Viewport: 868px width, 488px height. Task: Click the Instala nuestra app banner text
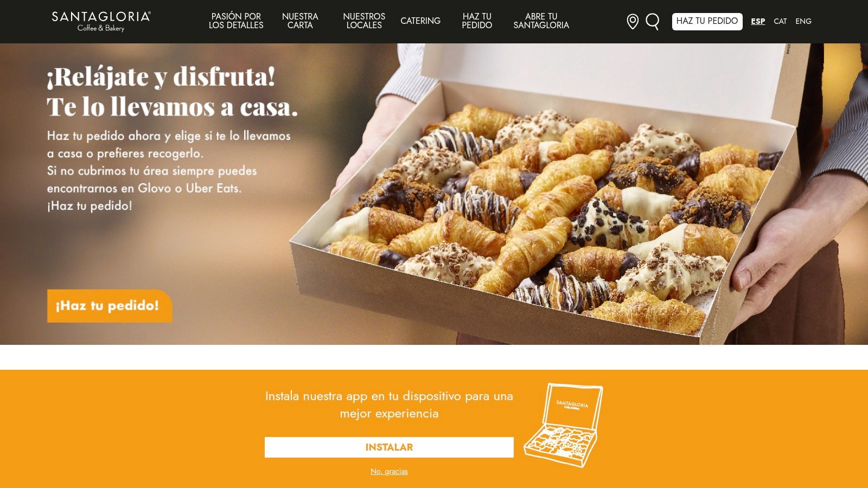point(389,404)
